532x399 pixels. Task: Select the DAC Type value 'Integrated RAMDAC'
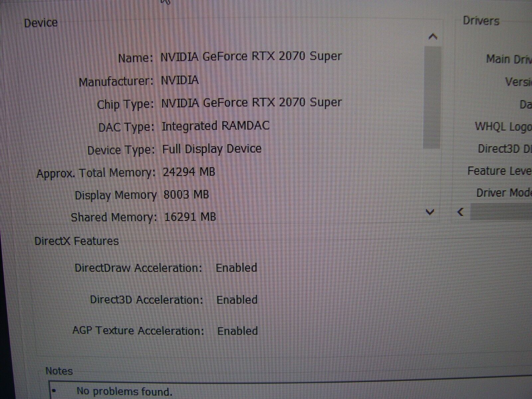click(215, 126)
